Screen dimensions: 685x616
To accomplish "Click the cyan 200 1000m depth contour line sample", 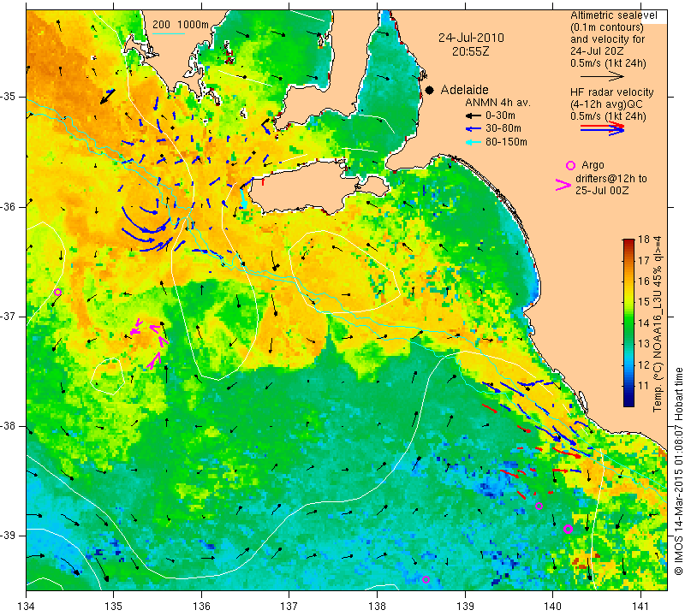I will click(x=169, y=33).
